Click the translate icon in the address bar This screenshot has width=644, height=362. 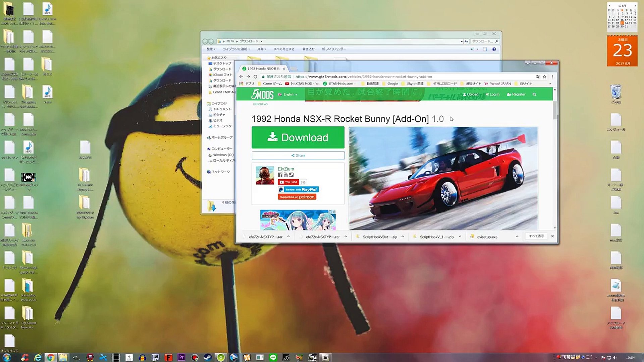tap(538, 77)
